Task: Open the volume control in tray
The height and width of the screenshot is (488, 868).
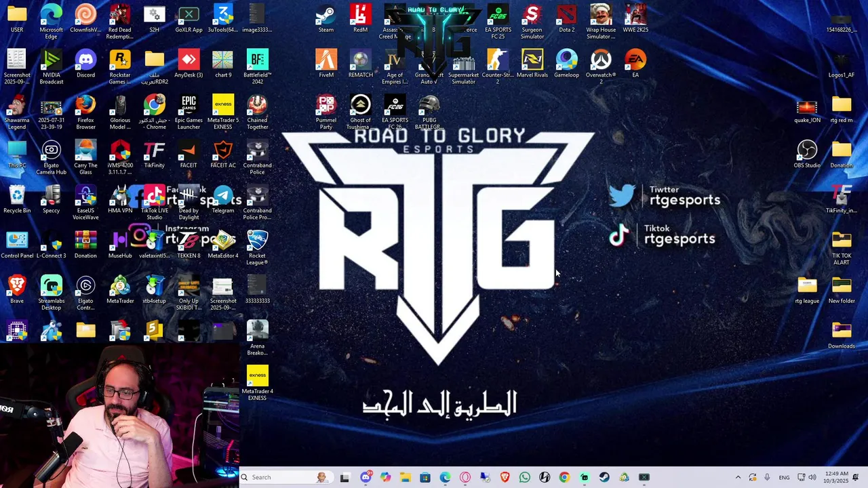Action: pyautogui.click(x=812, y=477)
